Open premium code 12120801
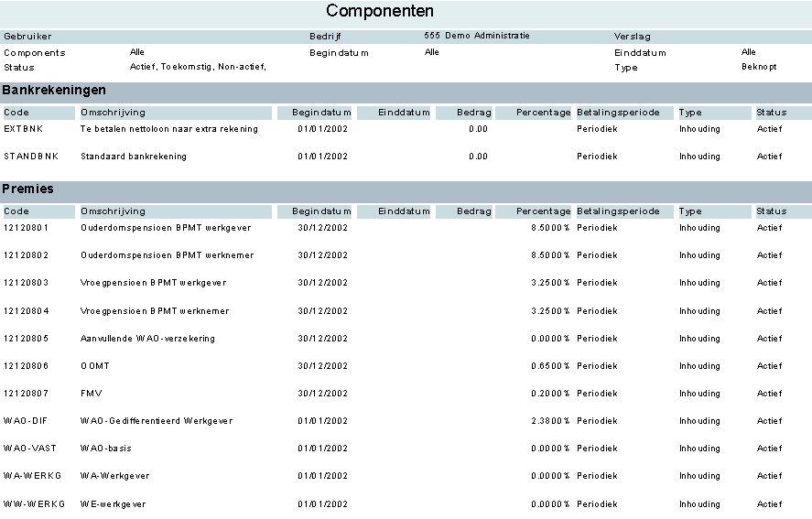This screenshot has width=812, height=519. coord(27,228)
